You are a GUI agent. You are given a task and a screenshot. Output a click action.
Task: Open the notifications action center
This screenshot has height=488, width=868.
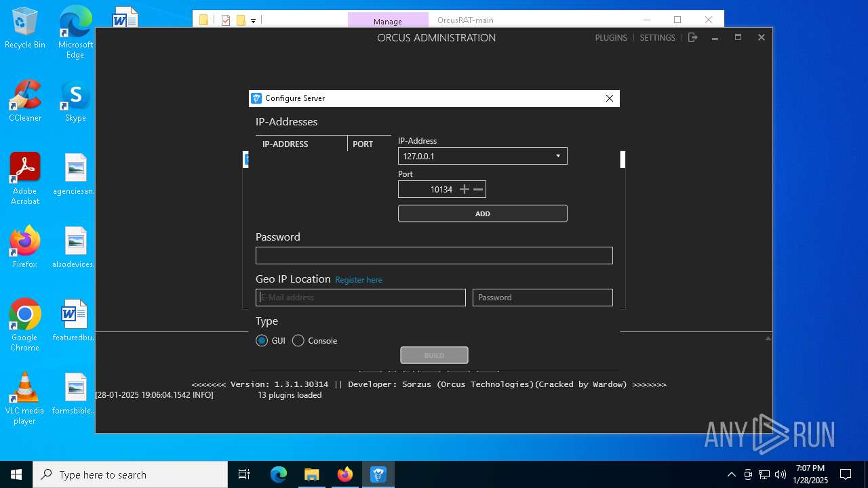(x=846, y=474)
